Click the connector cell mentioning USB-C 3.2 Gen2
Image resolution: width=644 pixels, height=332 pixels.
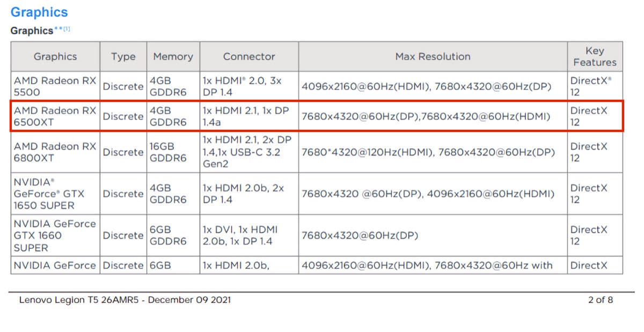(249, 152)
